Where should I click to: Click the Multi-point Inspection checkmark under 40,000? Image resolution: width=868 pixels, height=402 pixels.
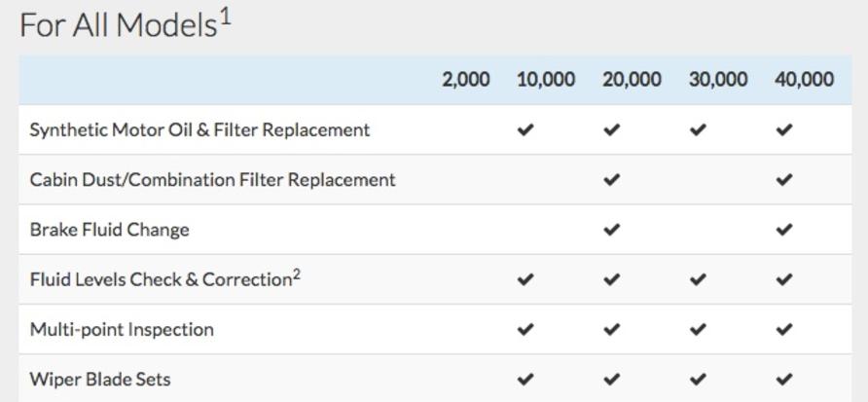click(x=784, y=329)
